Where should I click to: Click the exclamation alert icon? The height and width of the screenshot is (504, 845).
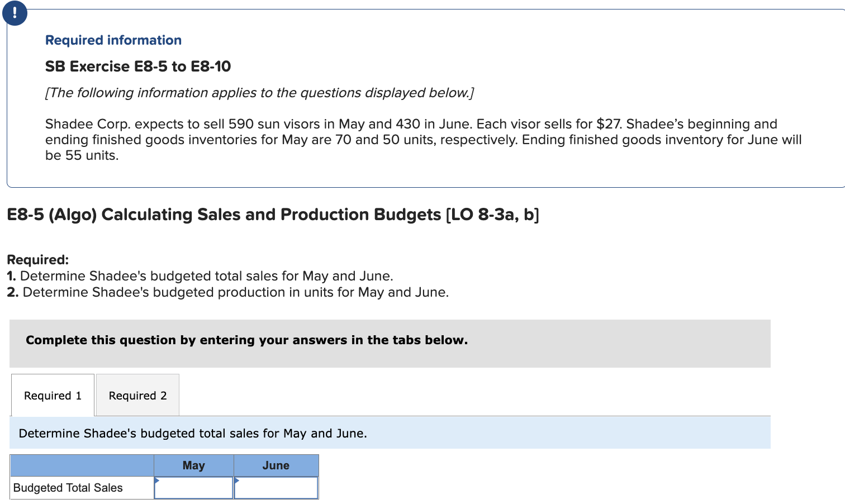(x=15, y=12)
